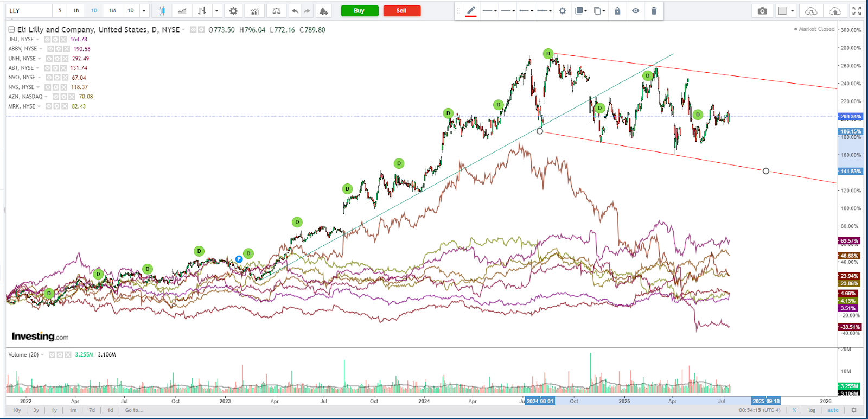Lock the selected drawing

[x=617, y=11]
